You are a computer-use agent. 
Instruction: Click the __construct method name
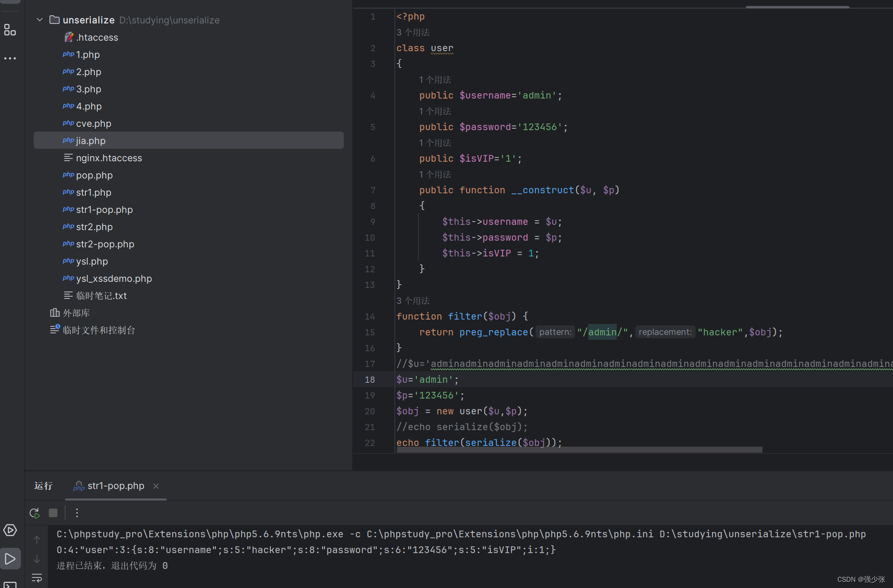click(x=542, y=190)
